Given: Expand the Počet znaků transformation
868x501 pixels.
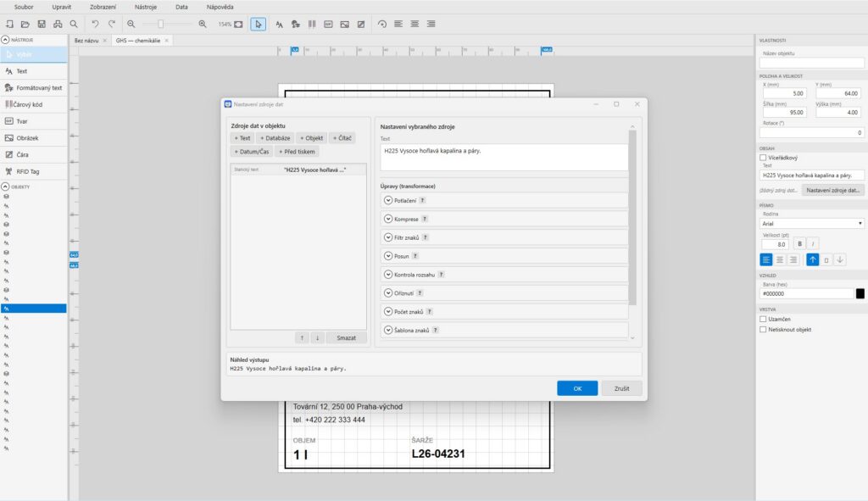Looking at the screenshot, I should pyautogui.click(x=388, y=312).
